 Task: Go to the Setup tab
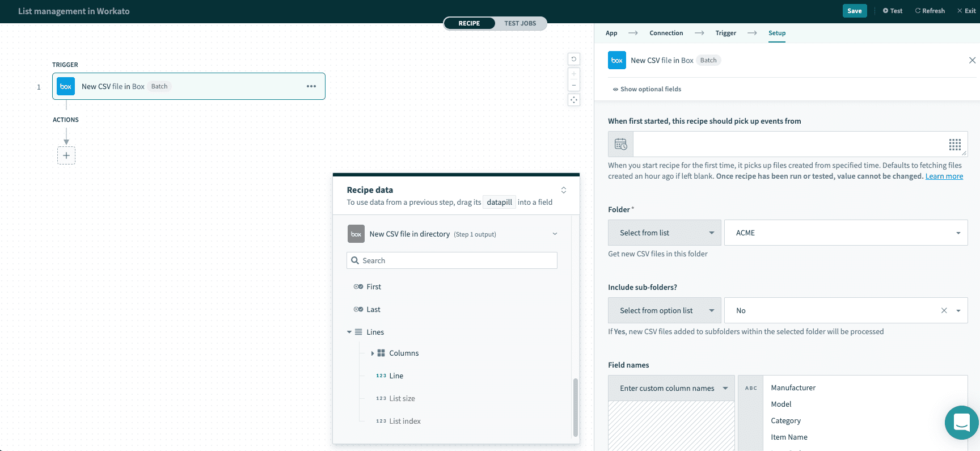point(777,33)
